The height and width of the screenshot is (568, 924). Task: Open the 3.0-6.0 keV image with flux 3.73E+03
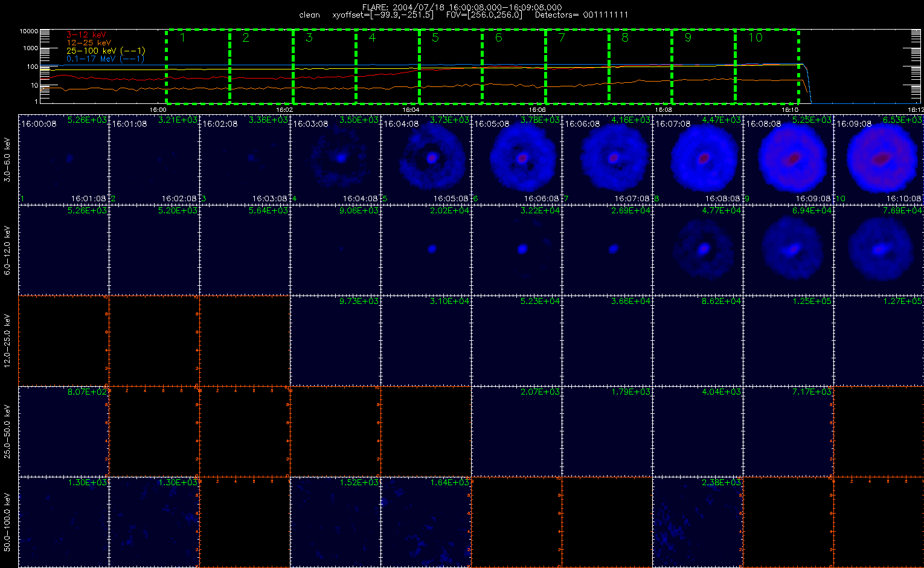(x=426, y=159)
